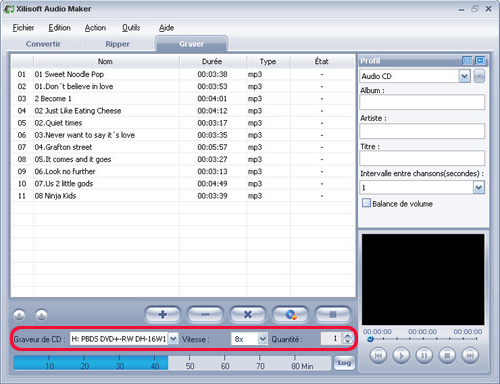Viewport: 500px width, 384px height.
Task: Click the Quantité number field
Action: (x=331, y=339)
